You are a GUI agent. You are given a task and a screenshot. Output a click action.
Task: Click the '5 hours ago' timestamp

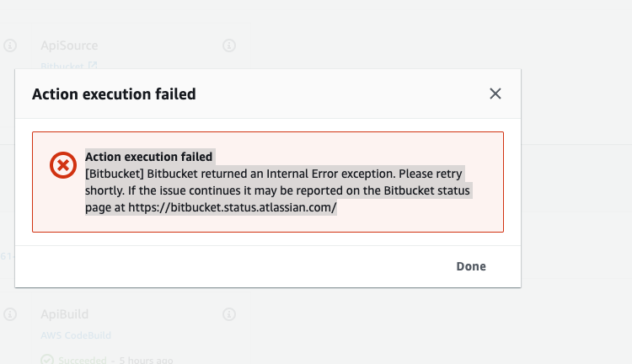tap(146, 360)
